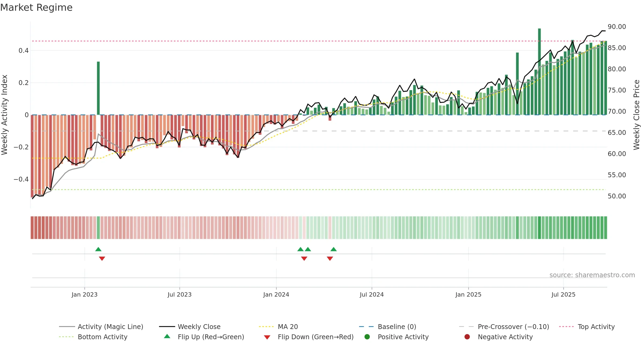644x362 pixels.
Task: Click the Market Regime chart title
Action: pos(36,8)
